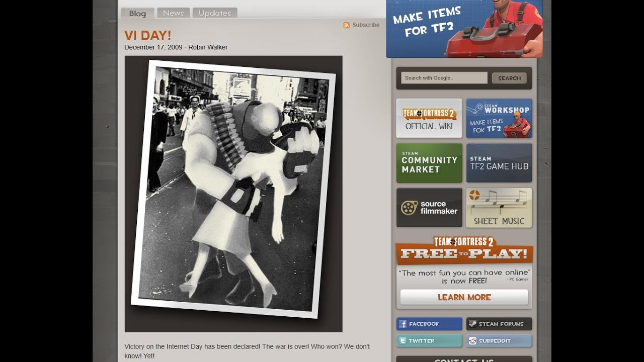
Task: Click the orange RSS feed icon
Action: tap(346, 25)
